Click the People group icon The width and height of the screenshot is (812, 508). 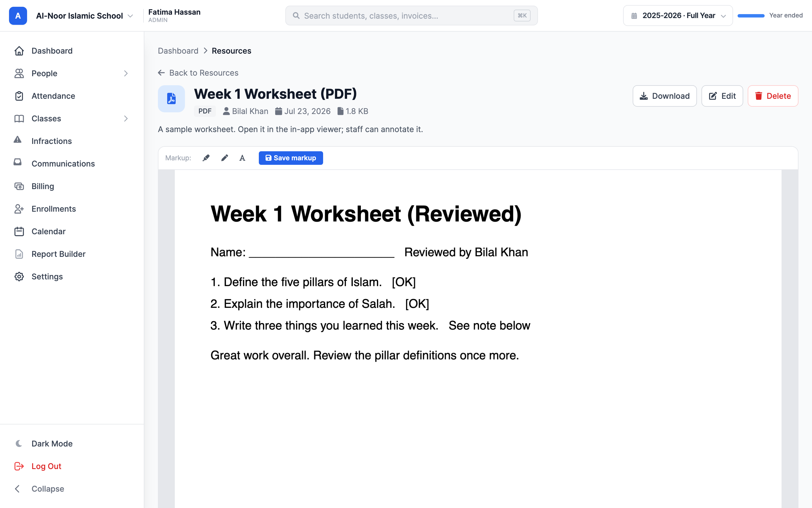tap(19, 73)
